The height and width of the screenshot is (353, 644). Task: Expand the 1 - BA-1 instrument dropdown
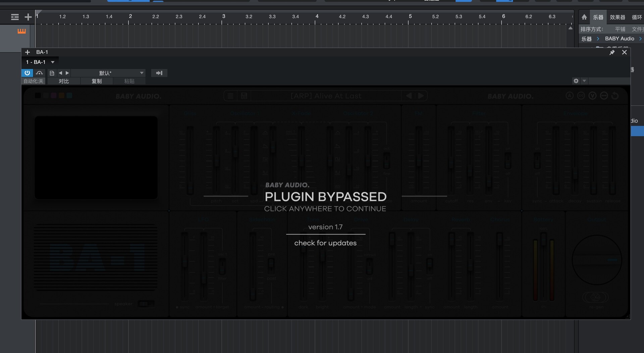53,62
